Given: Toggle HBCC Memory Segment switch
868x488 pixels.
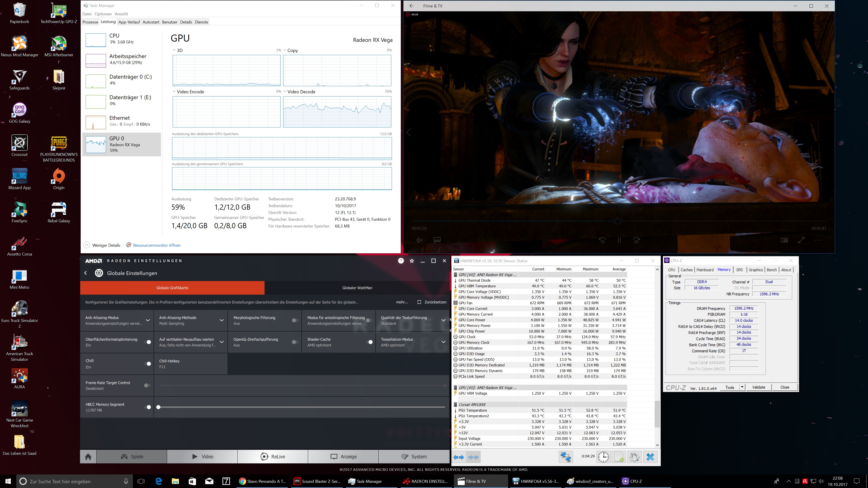Looking at the screenshot, I should click(x=148, y=407).
